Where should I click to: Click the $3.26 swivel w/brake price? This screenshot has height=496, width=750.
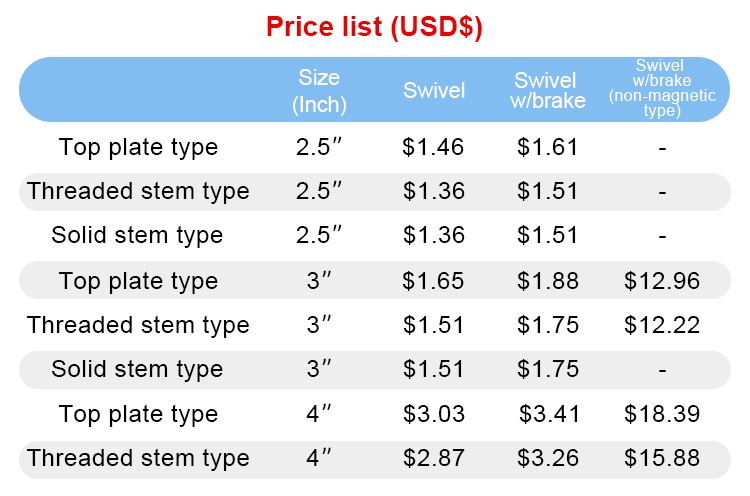coord(548,459)
